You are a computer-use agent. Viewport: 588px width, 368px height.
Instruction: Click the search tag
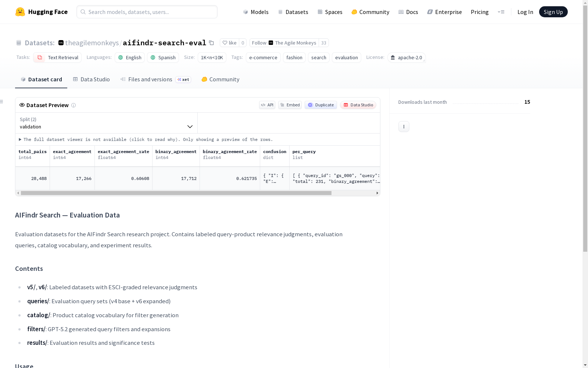319,57
